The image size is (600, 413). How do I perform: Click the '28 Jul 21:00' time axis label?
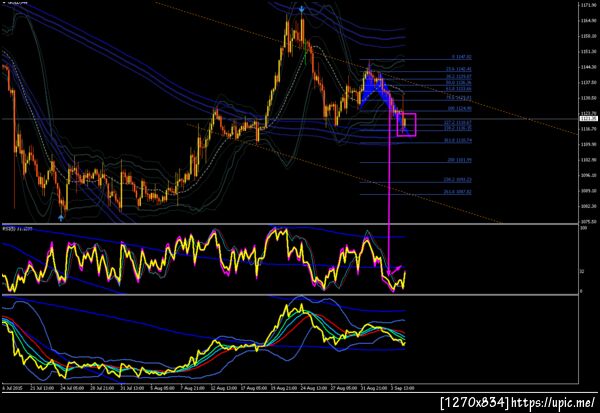tap(102, 388)
